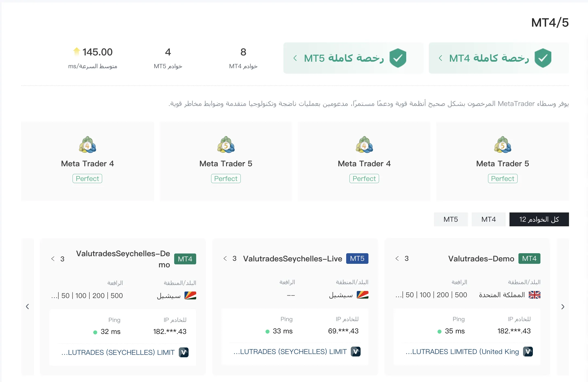Click the first Meta Trader 4 logo icon

point(87,145)
